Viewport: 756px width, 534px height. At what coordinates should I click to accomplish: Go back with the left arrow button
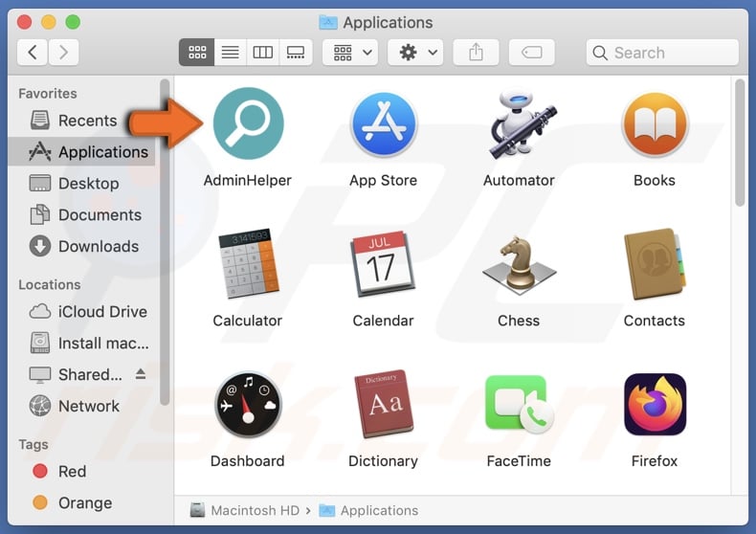tap(33, 52)
